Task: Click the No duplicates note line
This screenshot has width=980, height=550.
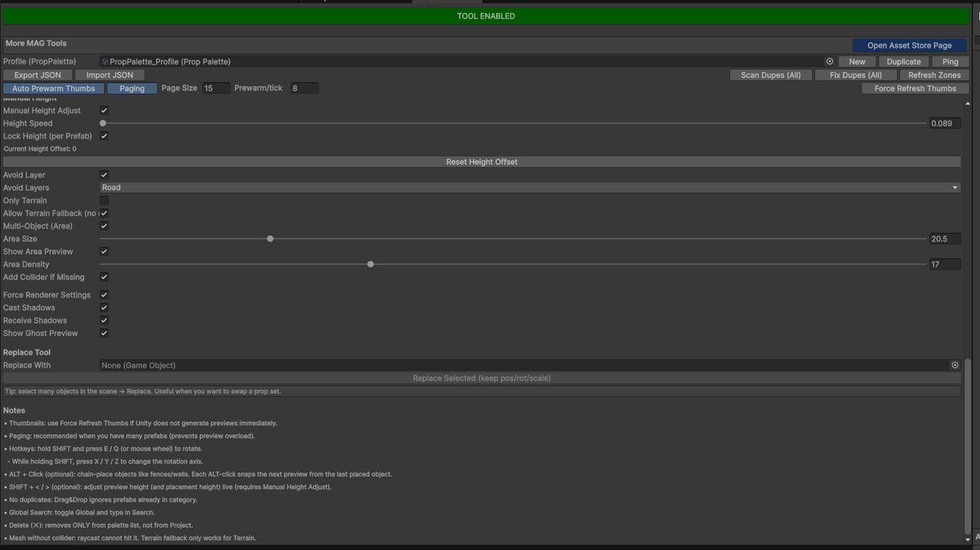Action: tap(100, 499)
